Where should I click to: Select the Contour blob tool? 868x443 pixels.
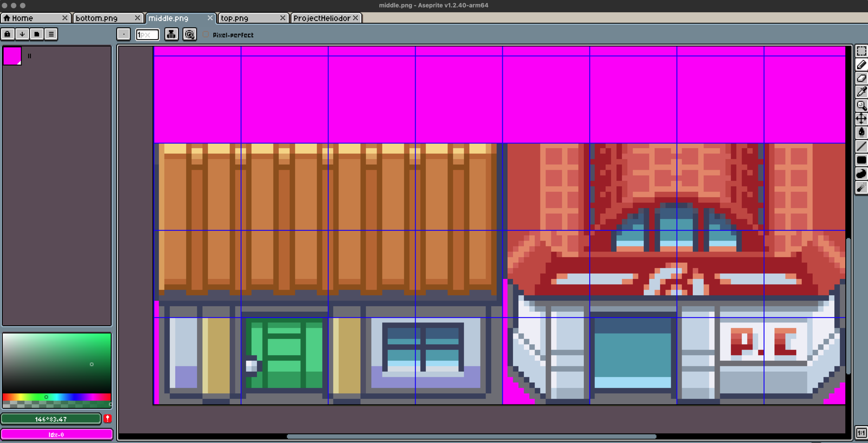click(x=861, y=174)
